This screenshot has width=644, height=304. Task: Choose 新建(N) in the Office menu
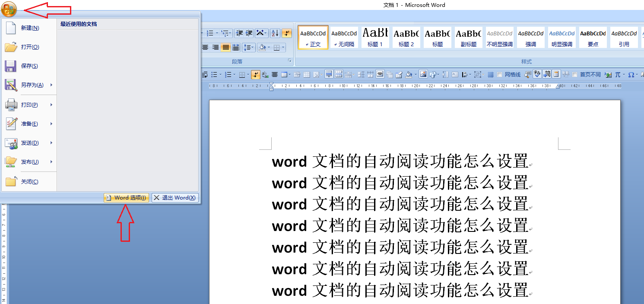point(29,28)
